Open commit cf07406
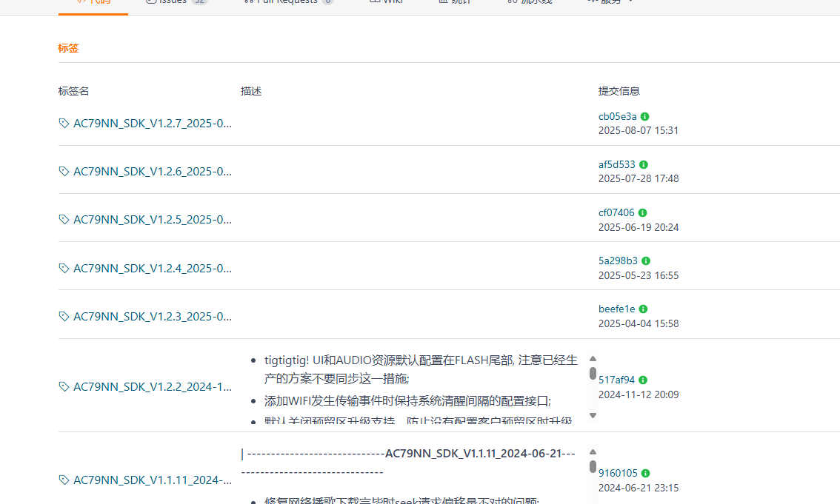The image size is (840, 504). pyautogui.click(x=616, y=212)
